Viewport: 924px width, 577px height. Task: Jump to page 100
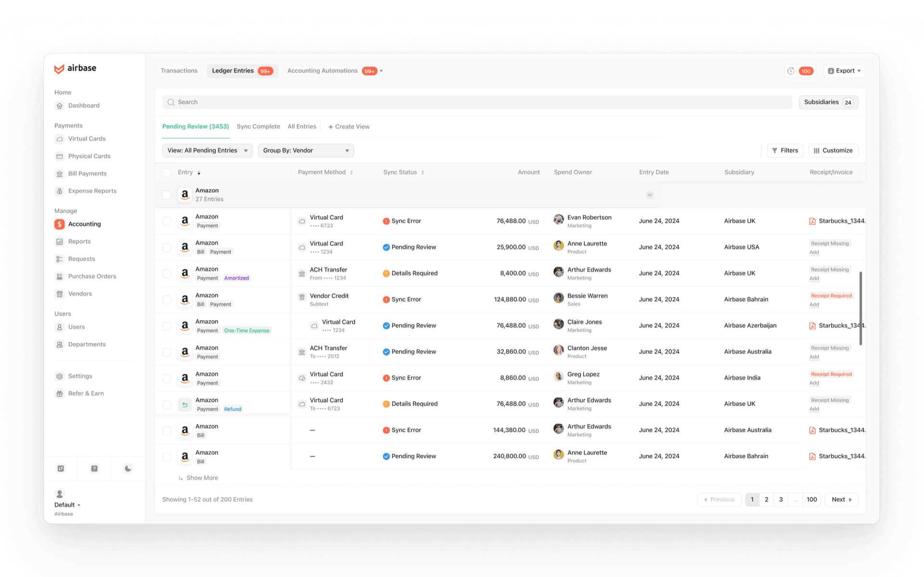(x=812, y=499)
